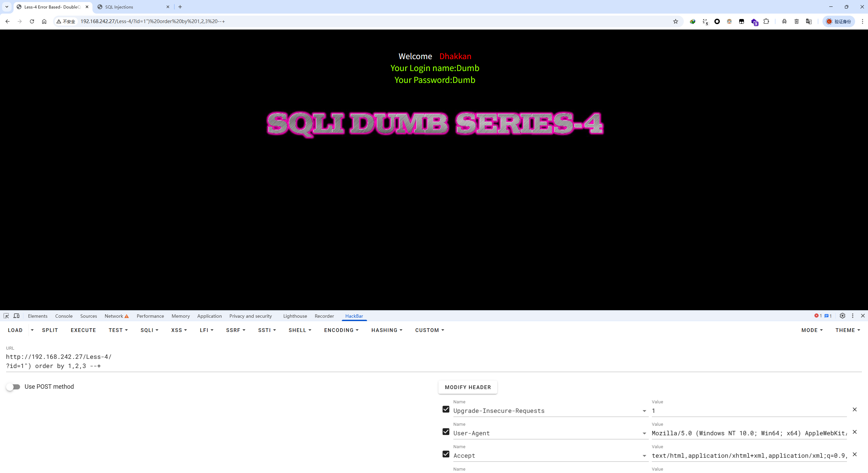The width and height of the screenshot is (868, 473).
Task: Click the EXECUTE button
Action: pyautogui.click(x=83, y=330)
